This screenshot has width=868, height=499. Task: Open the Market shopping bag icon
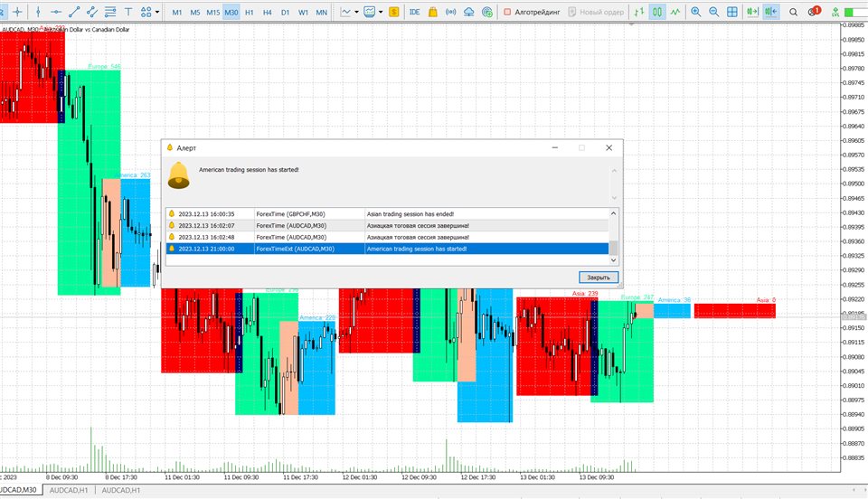click(433, 12)
